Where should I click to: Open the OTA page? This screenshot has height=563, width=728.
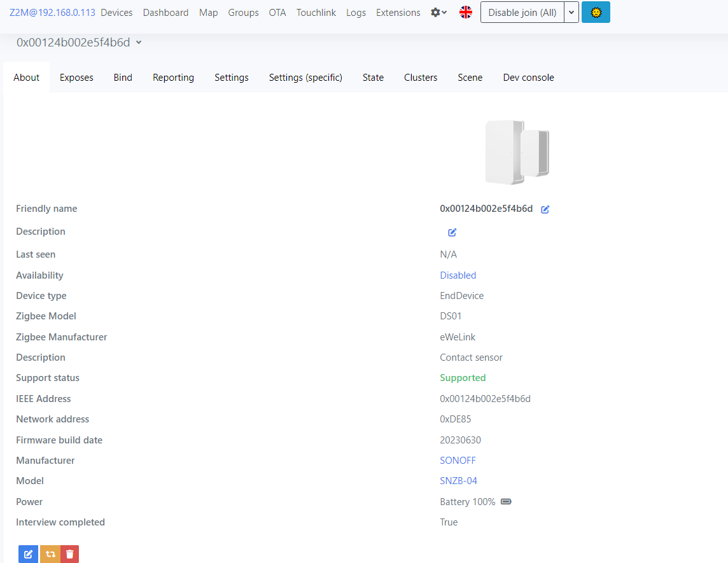coord(277,13)
